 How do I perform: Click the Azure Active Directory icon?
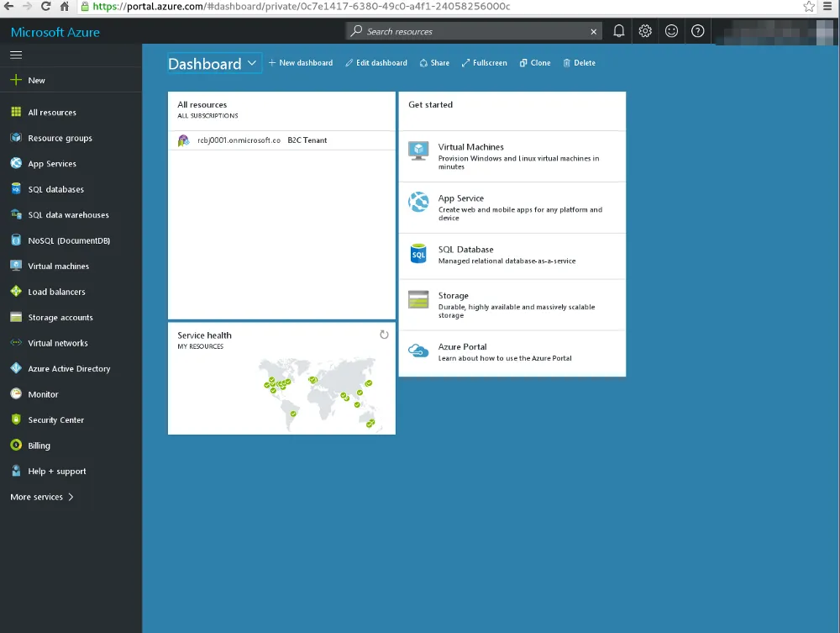coord(16,368)
